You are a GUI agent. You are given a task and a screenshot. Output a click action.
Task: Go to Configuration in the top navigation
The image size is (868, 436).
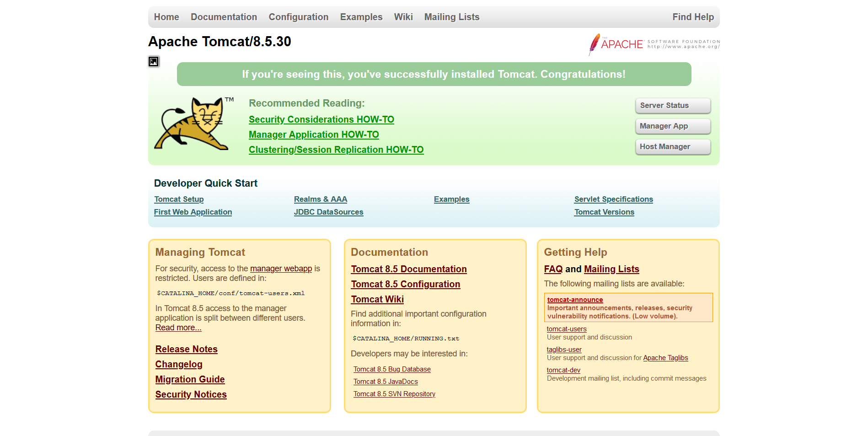[298, 17]
